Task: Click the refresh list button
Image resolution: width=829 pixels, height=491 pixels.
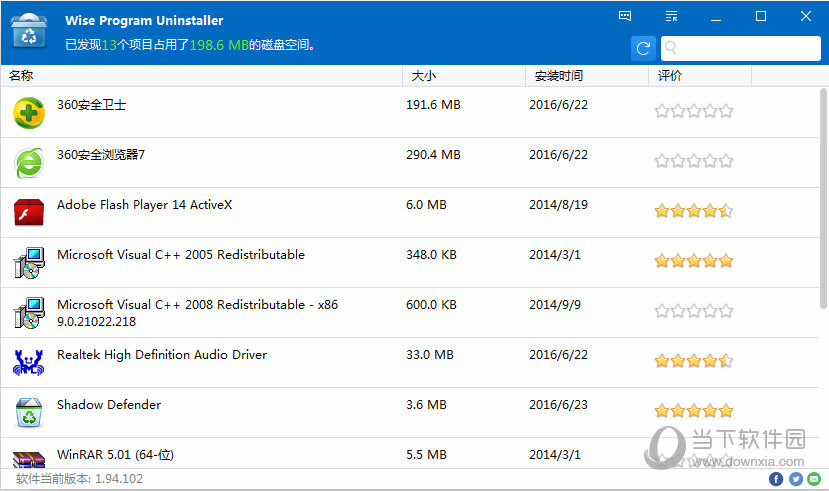Action: tap(643, 49)
